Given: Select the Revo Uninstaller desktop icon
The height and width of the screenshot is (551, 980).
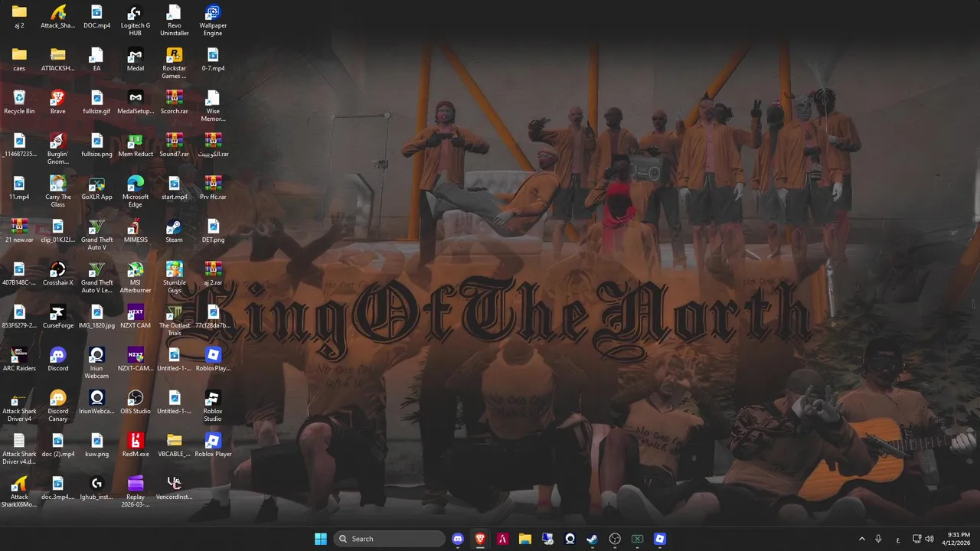Looking at the screenshot, I should coord(174,21).
